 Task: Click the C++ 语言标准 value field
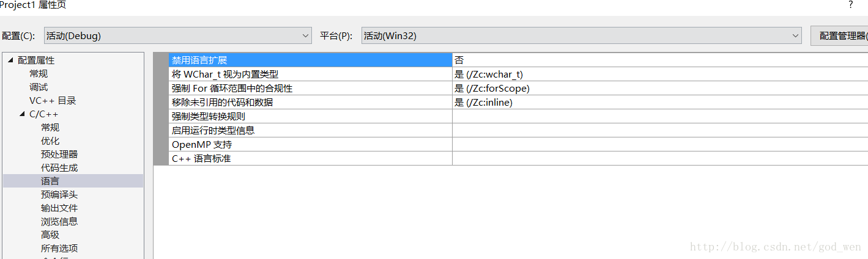coord(659,159)
